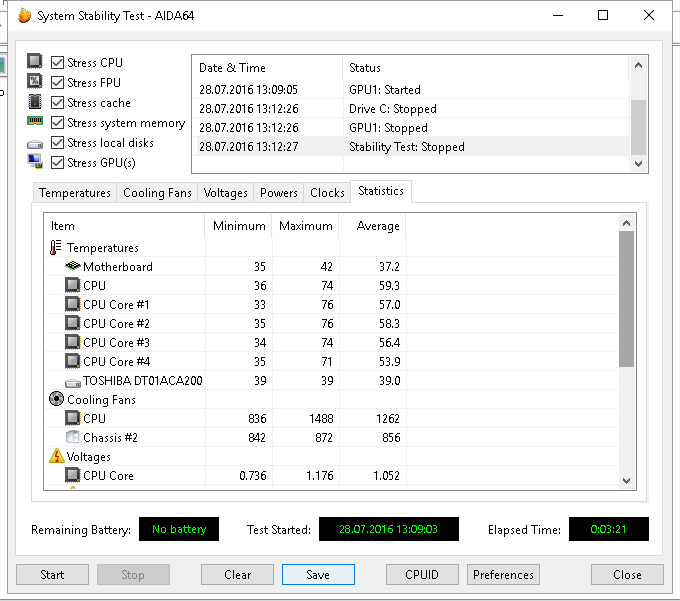
Task: Click the Chassis #2 fan row label
Action: (x=110, y=438)
